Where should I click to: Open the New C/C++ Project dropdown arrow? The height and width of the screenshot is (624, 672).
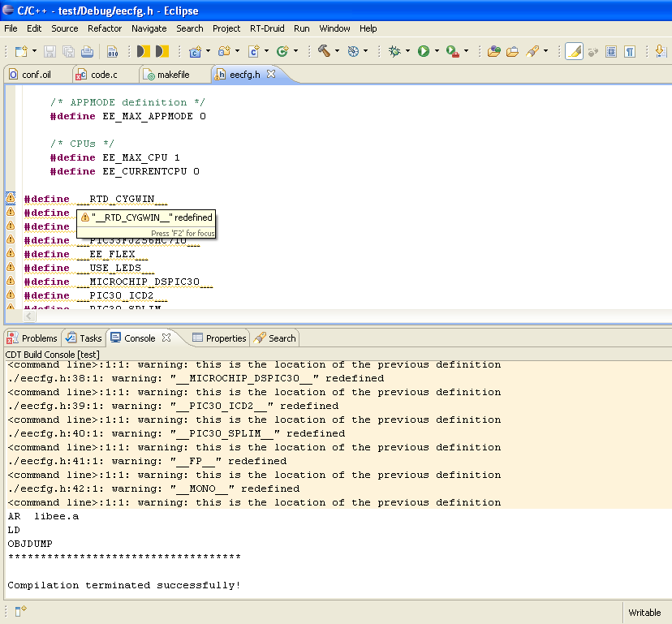209,51
